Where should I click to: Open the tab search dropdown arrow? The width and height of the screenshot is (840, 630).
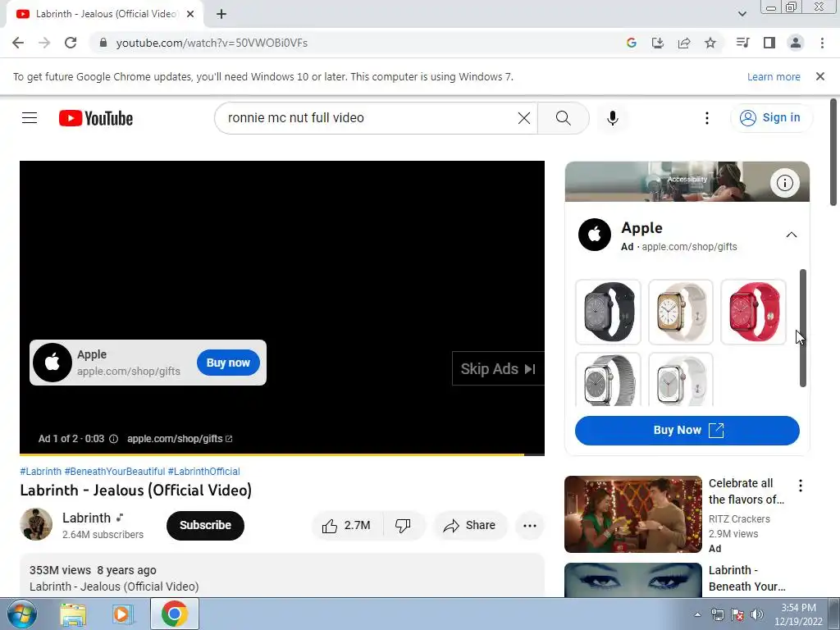742,14
